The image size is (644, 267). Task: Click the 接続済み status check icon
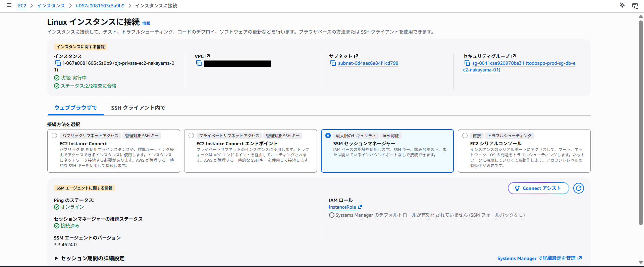[57, 226]
